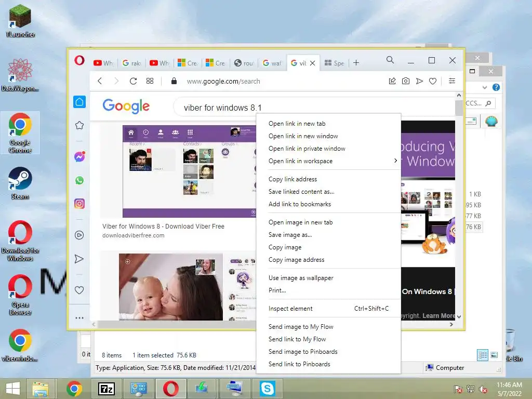Switch to the 'rou' tab
Screen dimensions: 532x399
tap(244, 63)
